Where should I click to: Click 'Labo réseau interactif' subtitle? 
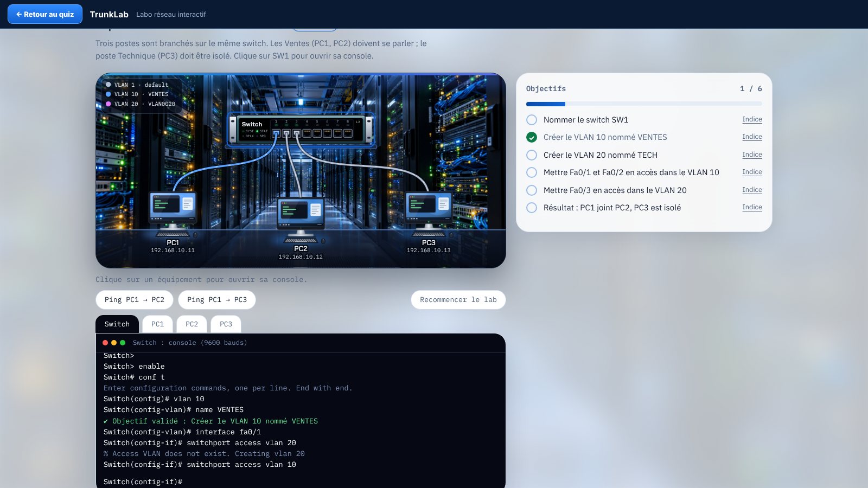point(171,15)
